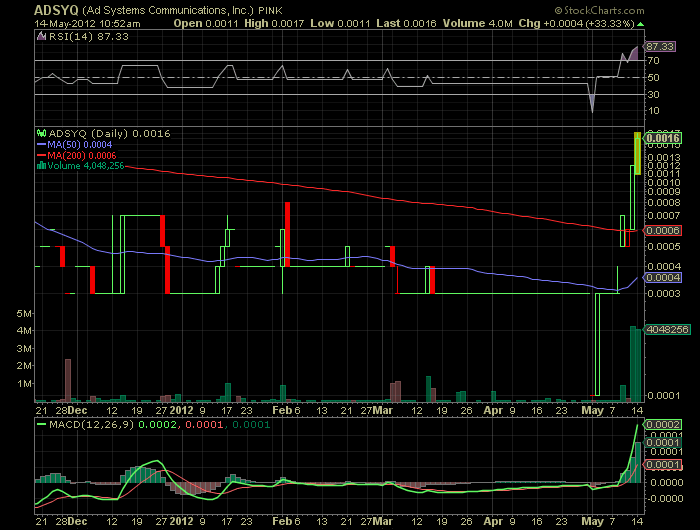Viewport: 700px width, 530px height.
Task: Click the blue 0.0004 MA(50) value tag
Action: coord(663,278)
